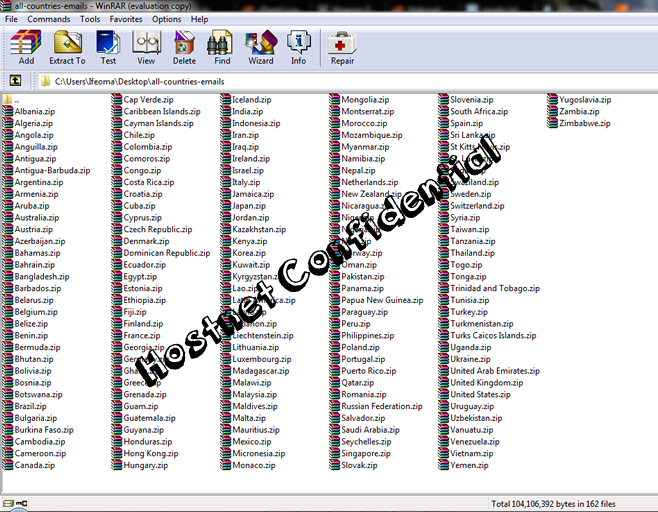This screenshot has height=512, width=658.
Task: Show archive Info from toolbar
Action: coord(298,47)
